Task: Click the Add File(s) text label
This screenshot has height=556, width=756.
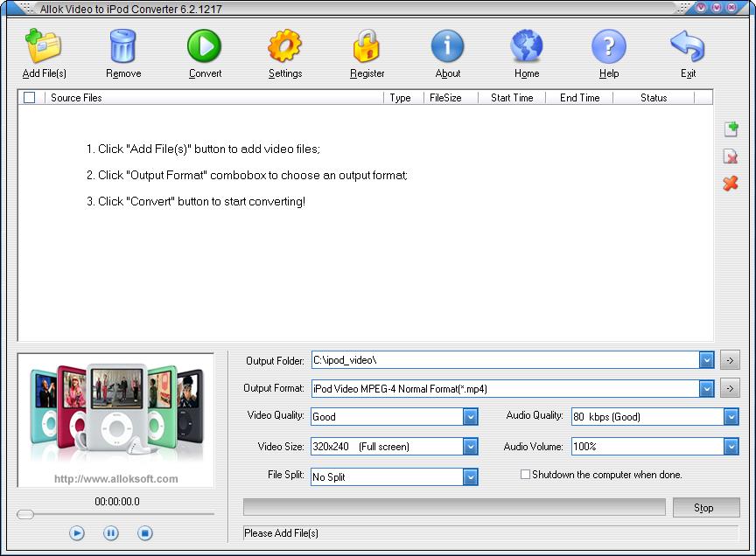Action: [45, 73]
